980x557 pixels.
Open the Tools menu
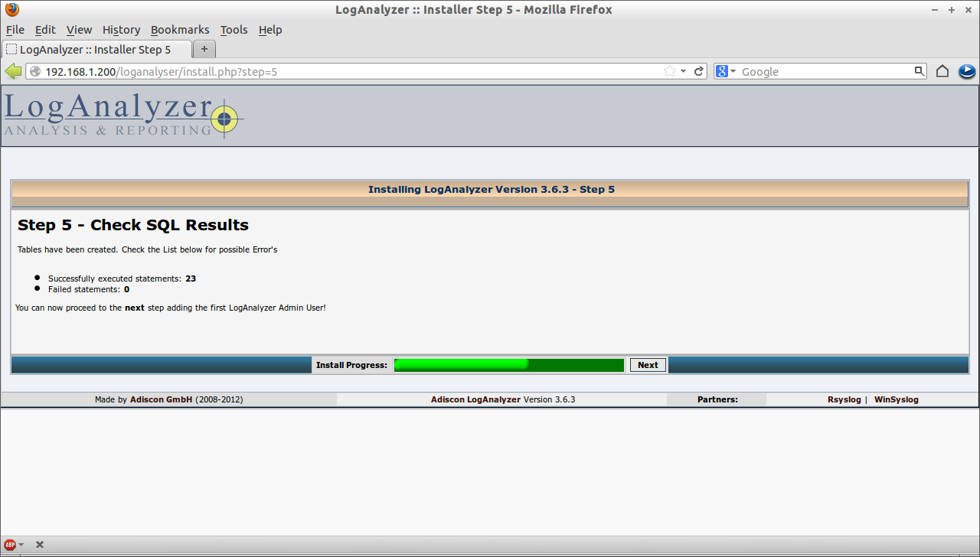coord(234,30)
